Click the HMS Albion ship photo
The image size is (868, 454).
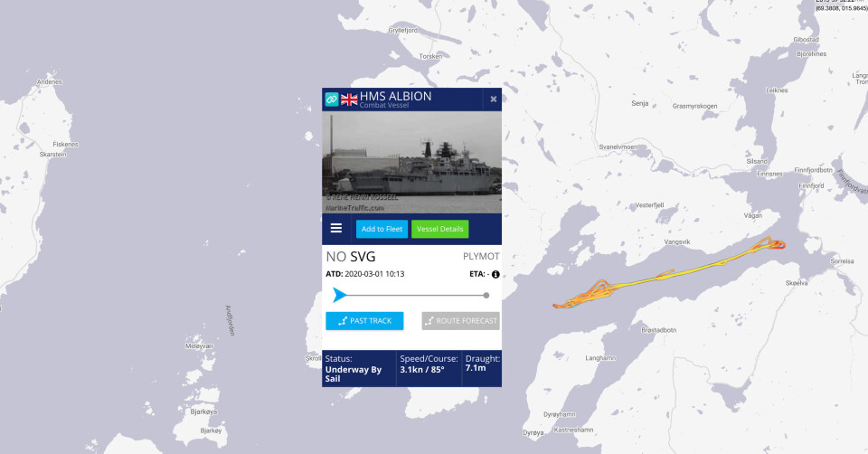[412, 162]
